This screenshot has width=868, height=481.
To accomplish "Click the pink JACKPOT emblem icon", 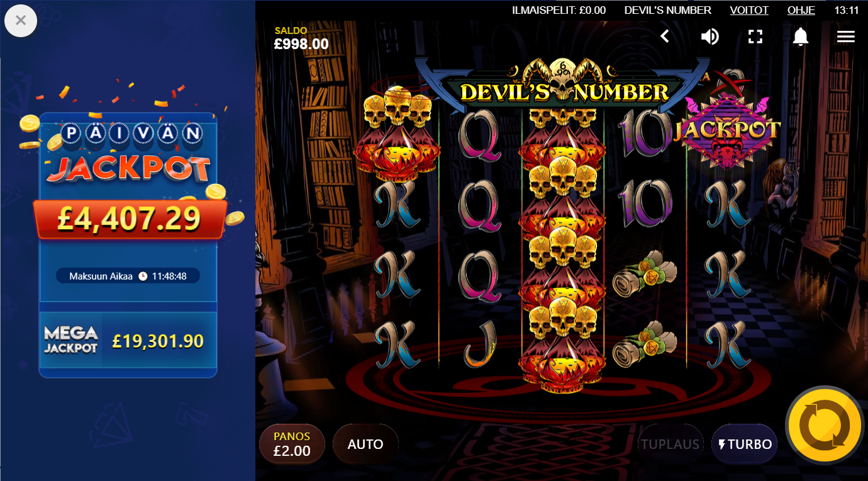I will click(727, 132).
